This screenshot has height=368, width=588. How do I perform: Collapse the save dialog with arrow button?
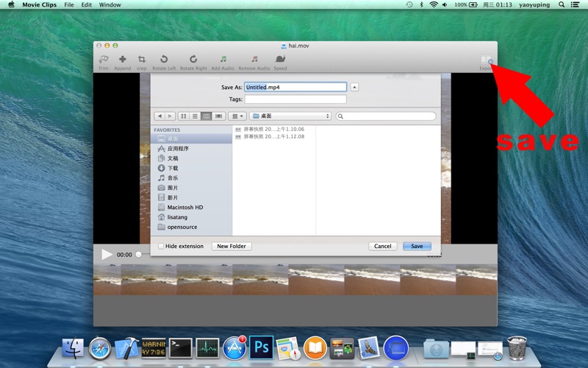tap(354, 87)
